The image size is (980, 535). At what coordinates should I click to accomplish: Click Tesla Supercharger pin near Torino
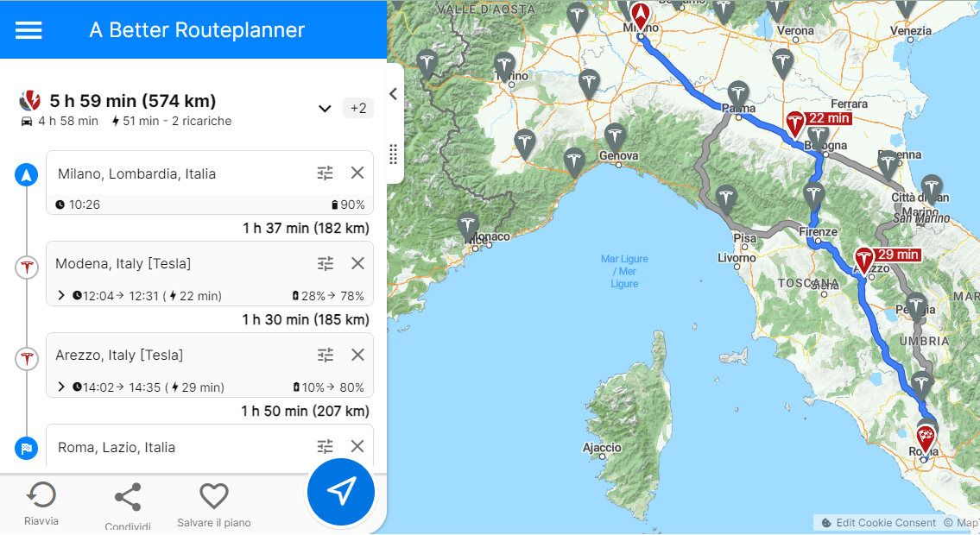coord(504,66)
